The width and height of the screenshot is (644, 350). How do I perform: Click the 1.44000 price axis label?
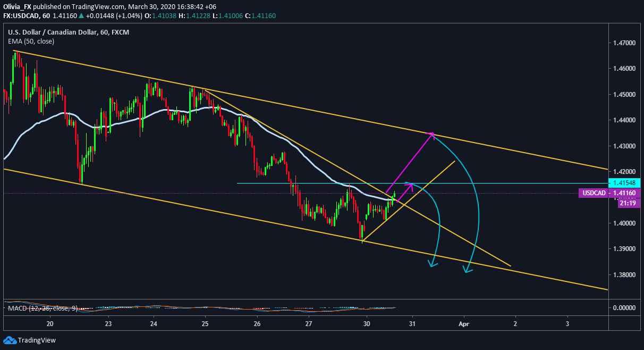click(625, 120)
